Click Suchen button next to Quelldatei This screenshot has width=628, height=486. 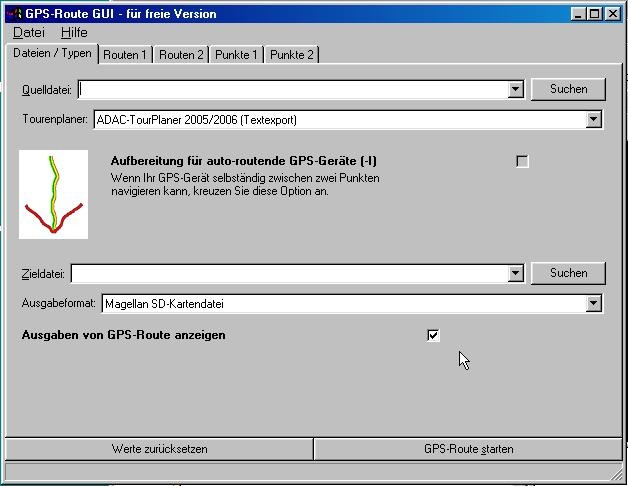(568, 89)
